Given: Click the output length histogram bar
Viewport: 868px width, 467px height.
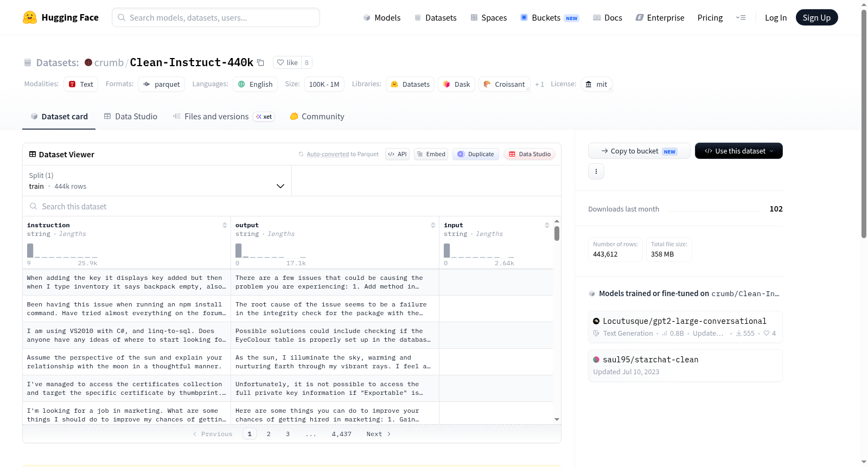Looking at the screenshot, I should (239, 250).
